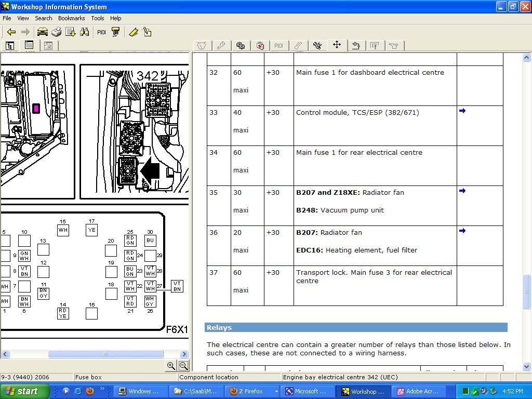Image resolution: width=532 pixels, height=399 pixels.
Task: Click the crossed tools tab icon
Action: (317, 46)
